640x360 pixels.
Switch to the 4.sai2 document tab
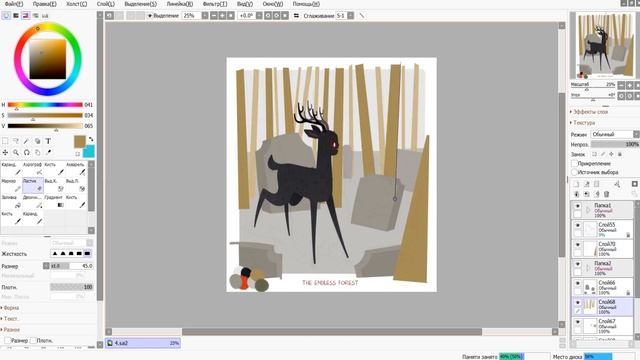143,343
